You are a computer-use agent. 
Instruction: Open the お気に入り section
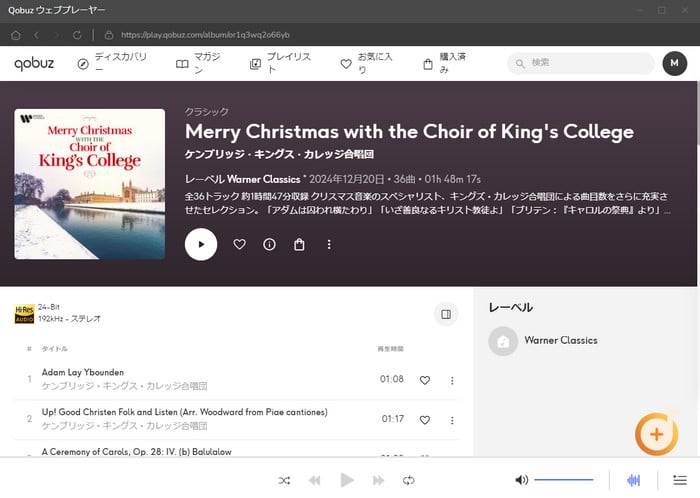pos(367,63)
